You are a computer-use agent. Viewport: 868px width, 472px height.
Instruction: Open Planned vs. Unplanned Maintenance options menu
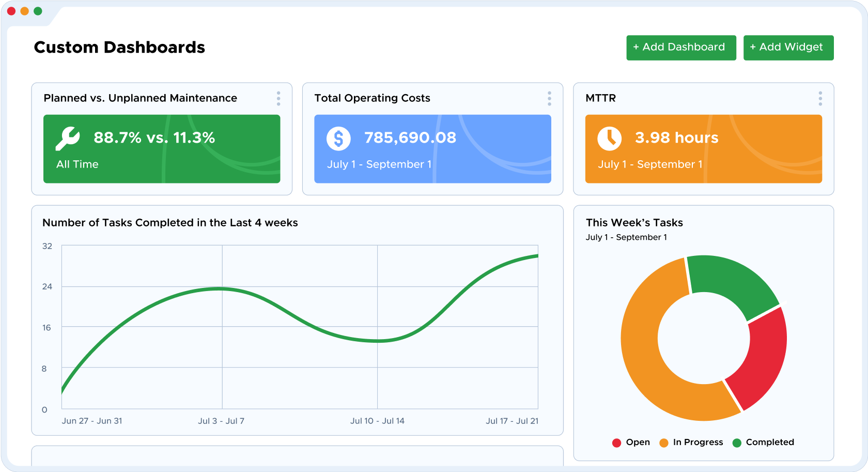278,98
